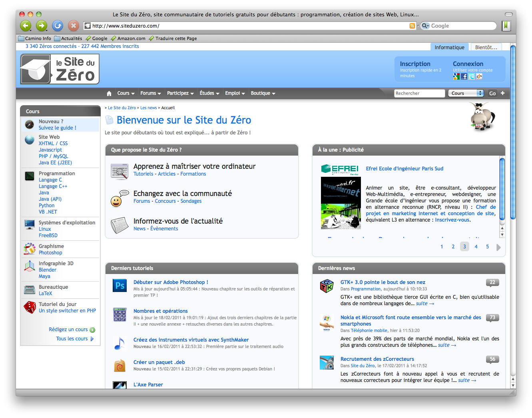Screen dimensions: 532x418
Task: Switch to the Informatique tab
Action: click(449, 47)
